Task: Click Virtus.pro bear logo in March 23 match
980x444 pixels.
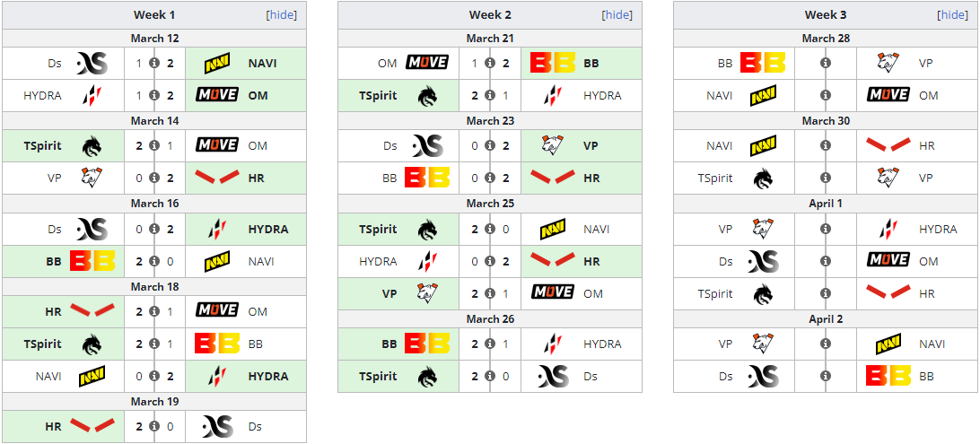Action: (553, 145)
